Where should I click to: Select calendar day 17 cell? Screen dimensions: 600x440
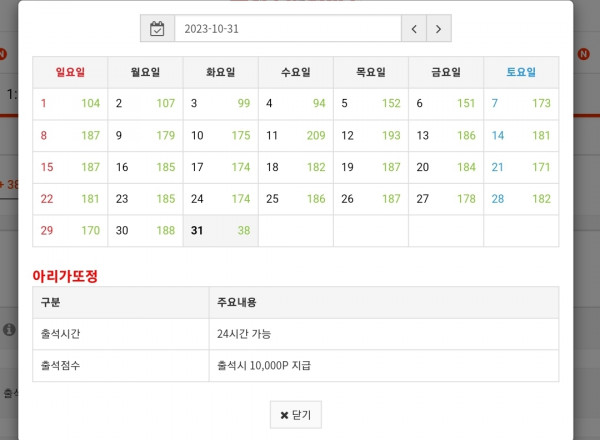220,168
